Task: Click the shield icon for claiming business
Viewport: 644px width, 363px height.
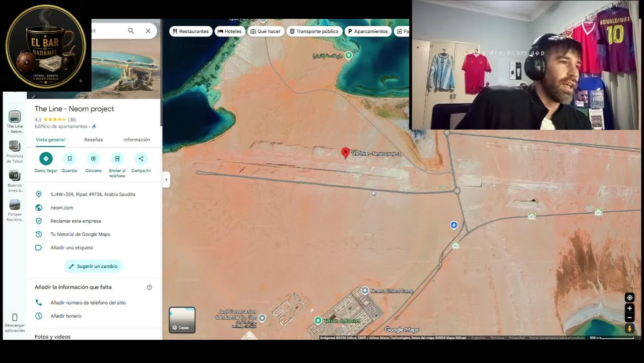Action: (39, 221)
